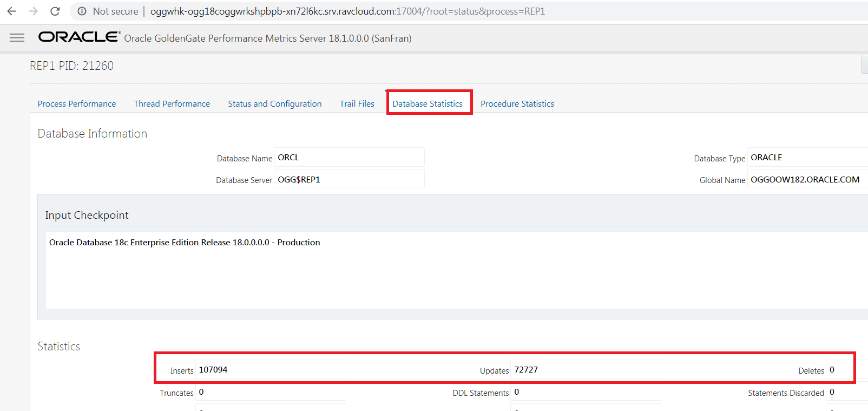The width and height of the screenshot is (868, 411).
Task: Focus the browser address bar URL
Action: (x=347, y=11)
